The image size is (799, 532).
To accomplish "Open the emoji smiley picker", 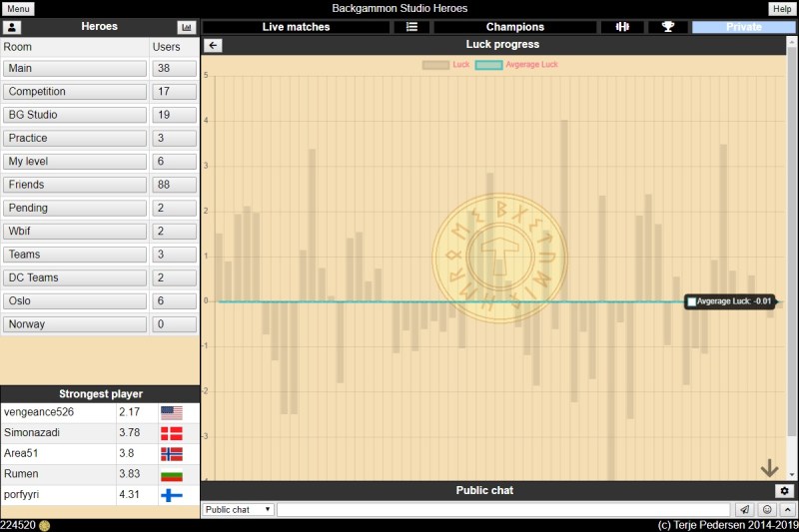I will (x=767, y=509).
